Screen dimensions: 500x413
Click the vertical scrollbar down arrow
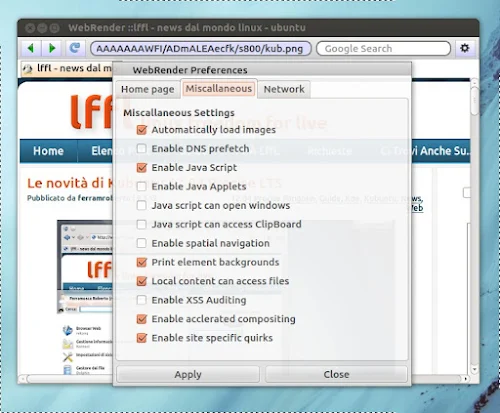474,369
